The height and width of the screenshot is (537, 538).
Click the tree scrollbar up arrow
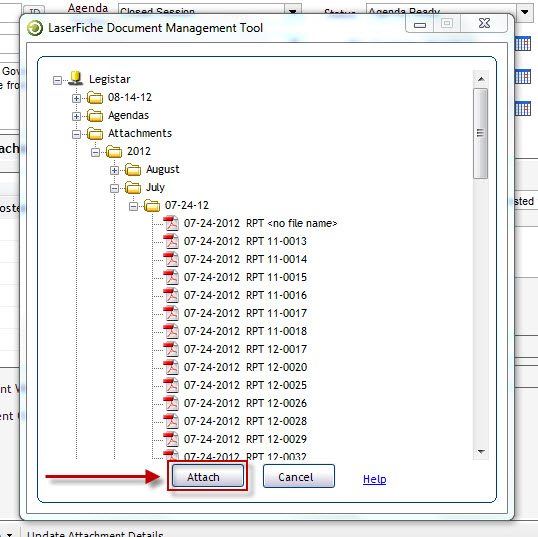481,79
